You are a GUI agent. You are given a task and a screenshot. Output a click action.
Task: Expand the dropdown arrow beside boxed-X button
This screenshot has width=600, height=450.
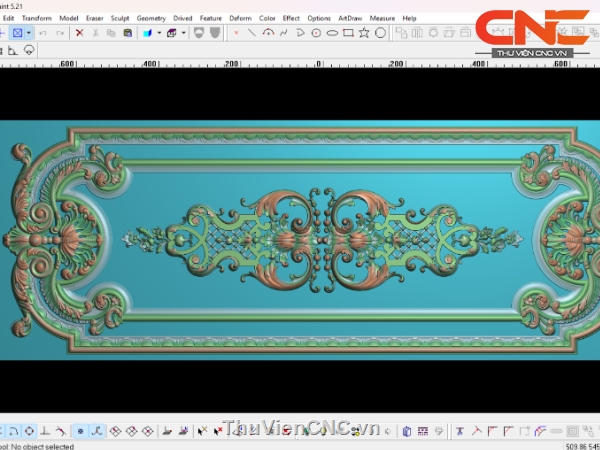(x=29, y=33)
